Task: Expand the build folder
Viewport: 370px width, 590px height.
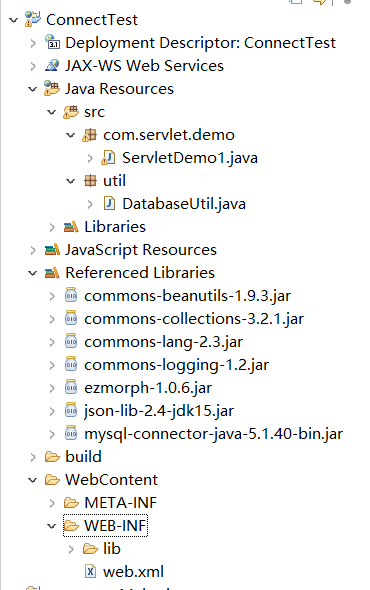Action: tap(33, 457)
